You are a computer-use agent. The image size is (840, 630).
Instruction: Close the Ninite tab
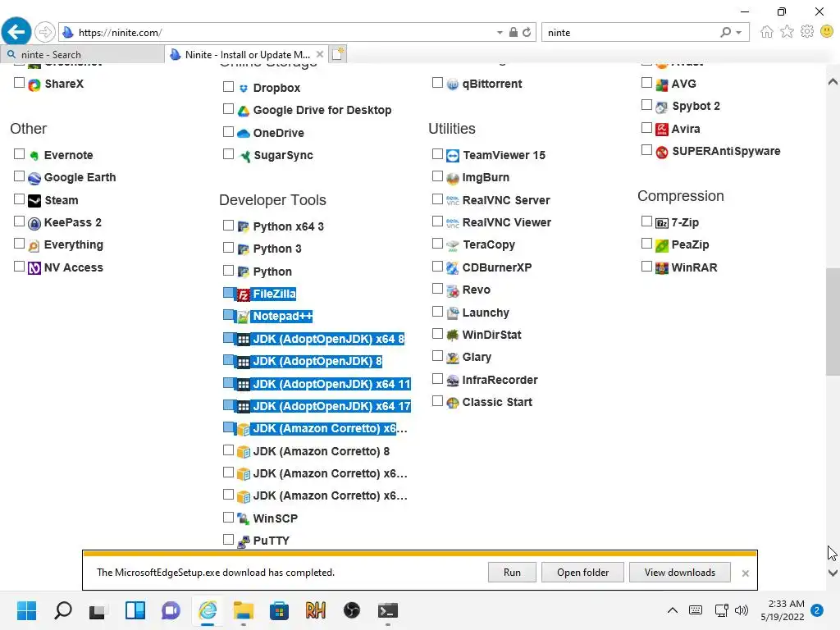click(320, 54)
